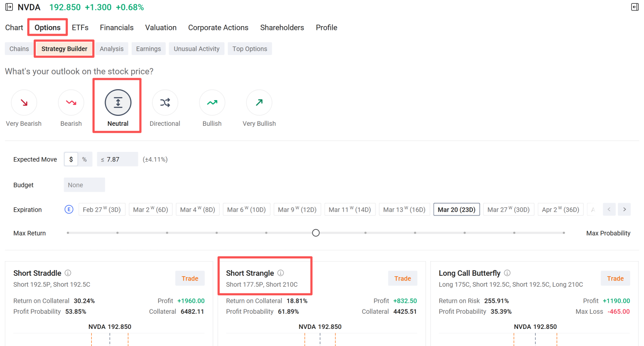Show previous expiration dates arrow
The width and height of the screenshot is (644, 346).
pyautogui.click(x=609, y=209)
